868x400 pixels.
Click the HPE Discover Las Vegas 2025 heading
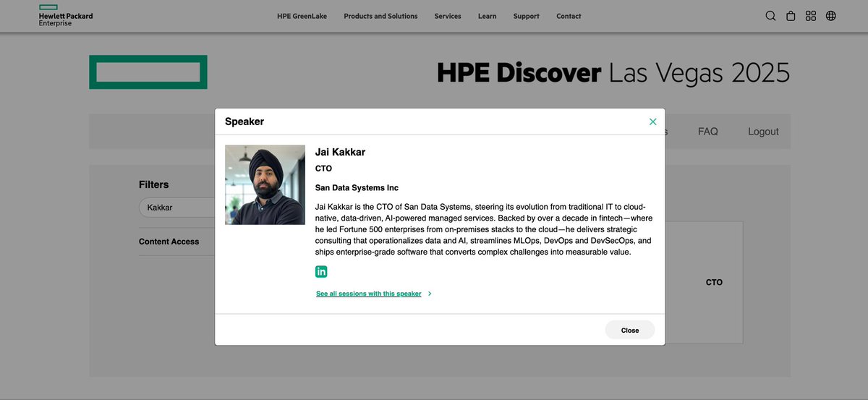[x=613, y=73]
